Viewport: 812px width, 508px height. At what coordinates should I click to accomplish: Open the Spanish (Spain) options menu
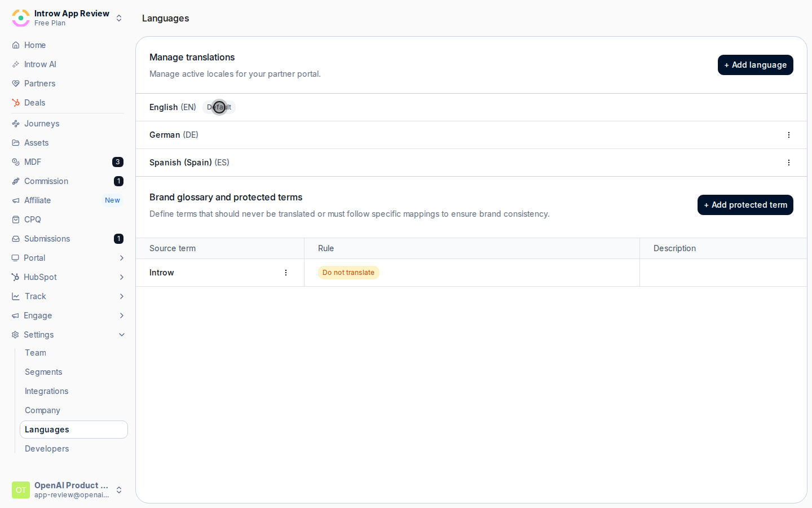pos(788,163)
